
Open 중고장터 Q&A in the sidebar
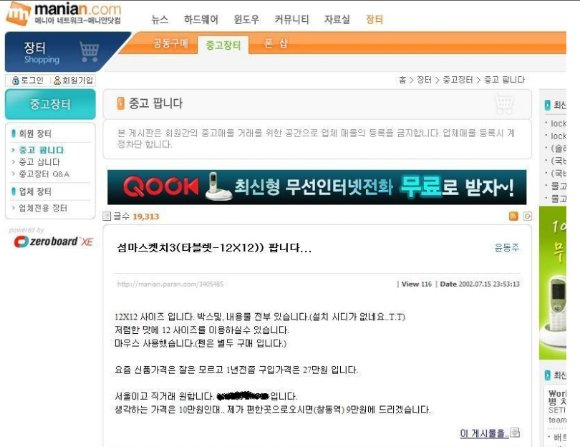click(44, 174)
